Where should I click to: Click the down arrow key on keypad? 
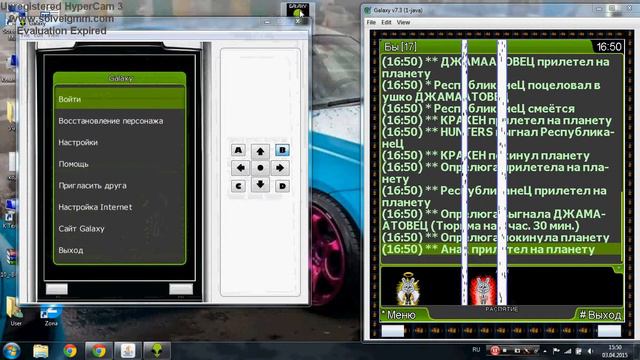point(260,184)
